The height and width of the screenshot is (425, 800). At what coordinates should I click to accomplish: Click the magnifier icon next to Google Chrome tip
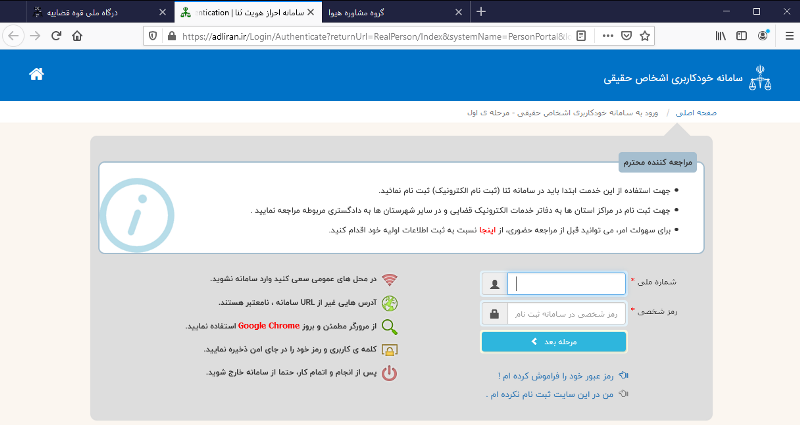[390, 327]
